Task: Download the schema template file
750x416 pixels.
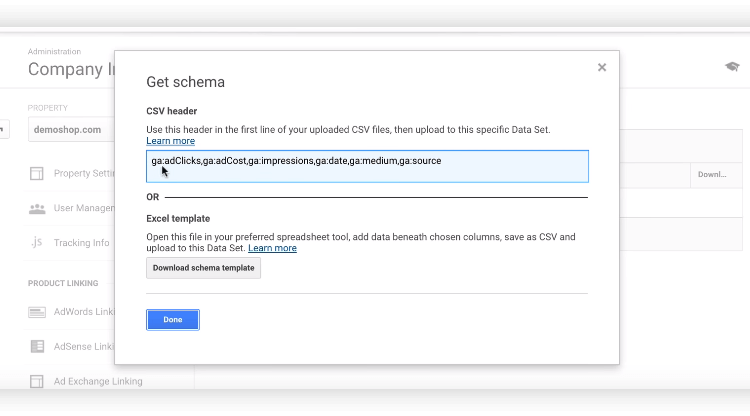Action: pos(203,268)
